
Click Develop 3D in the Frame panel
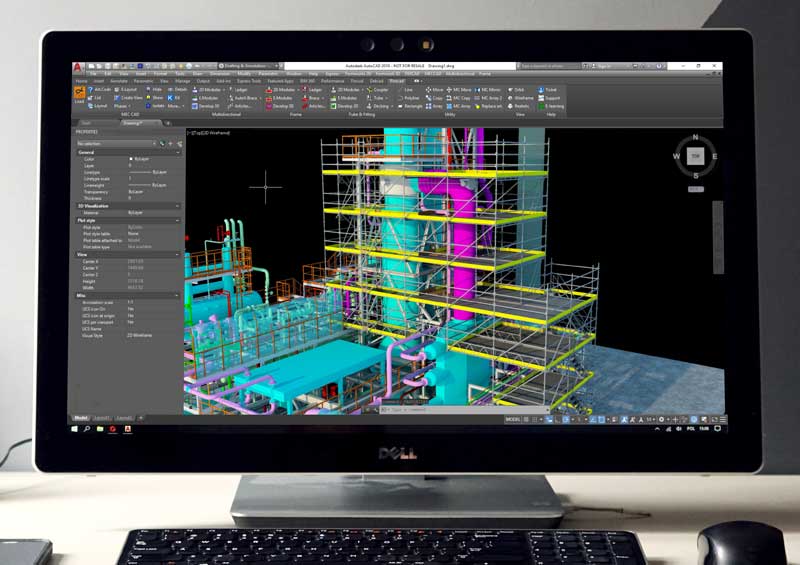[280, 106]
